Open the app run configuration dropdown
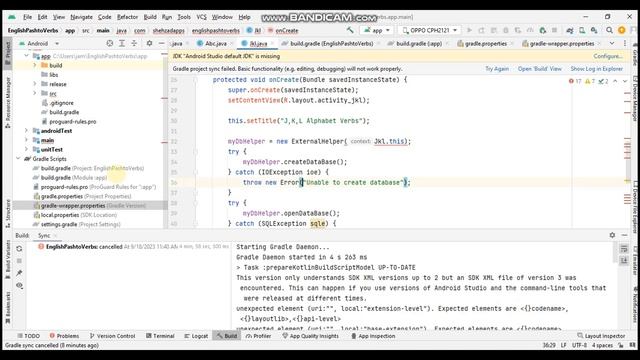Screen dimensions: 640x360 click(377, 30)
